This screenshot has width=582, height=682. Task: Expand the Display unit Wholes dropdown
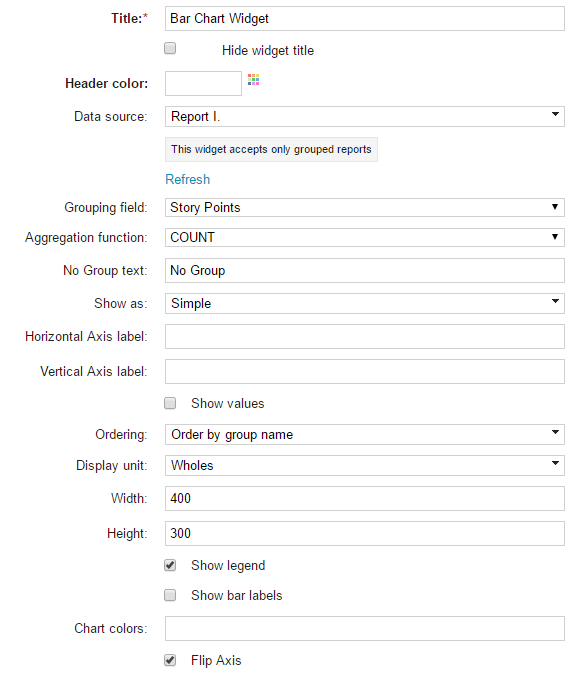(365, 465)
